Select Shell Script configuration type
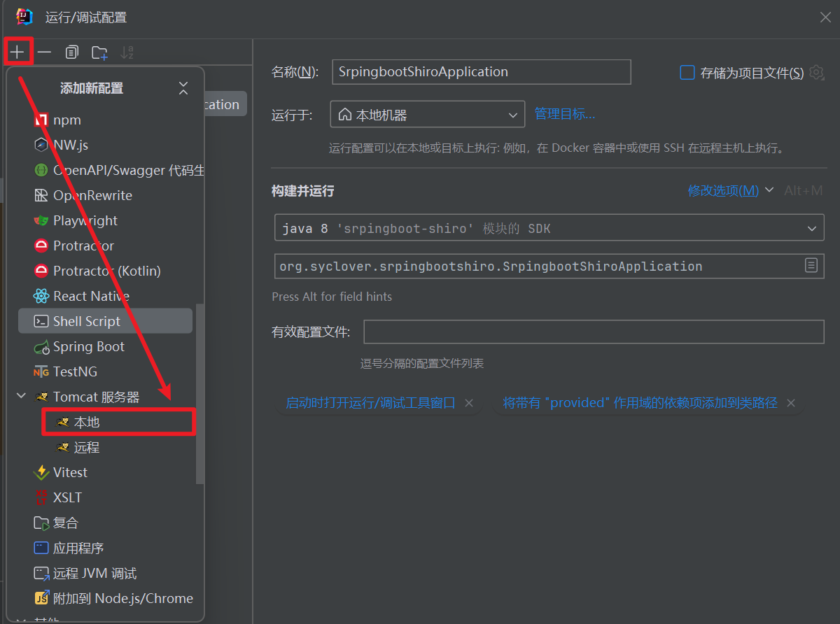The image size is (840, 624). click(105, 321)
